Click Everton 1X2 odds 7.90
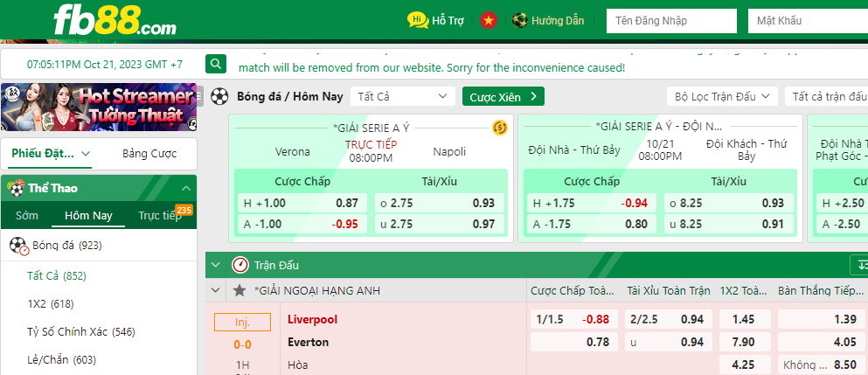 click(744, 342)
